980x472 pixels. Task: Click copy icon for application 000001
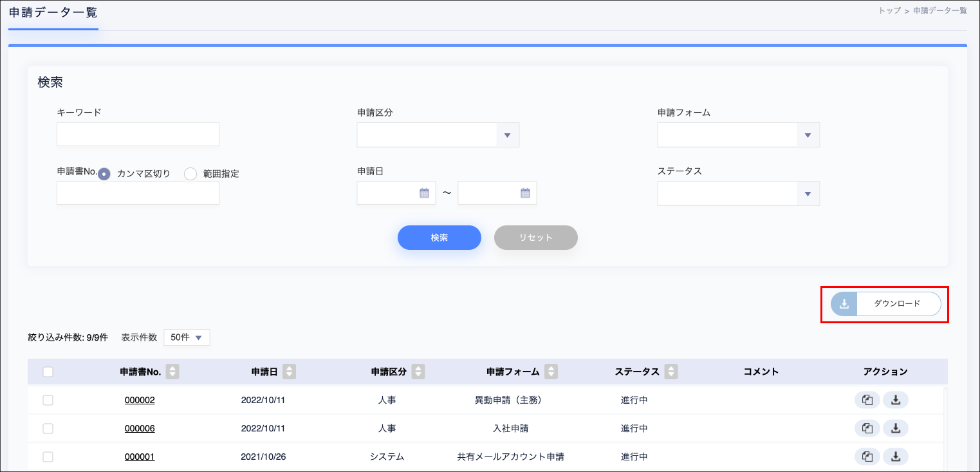tap(867, 457)
